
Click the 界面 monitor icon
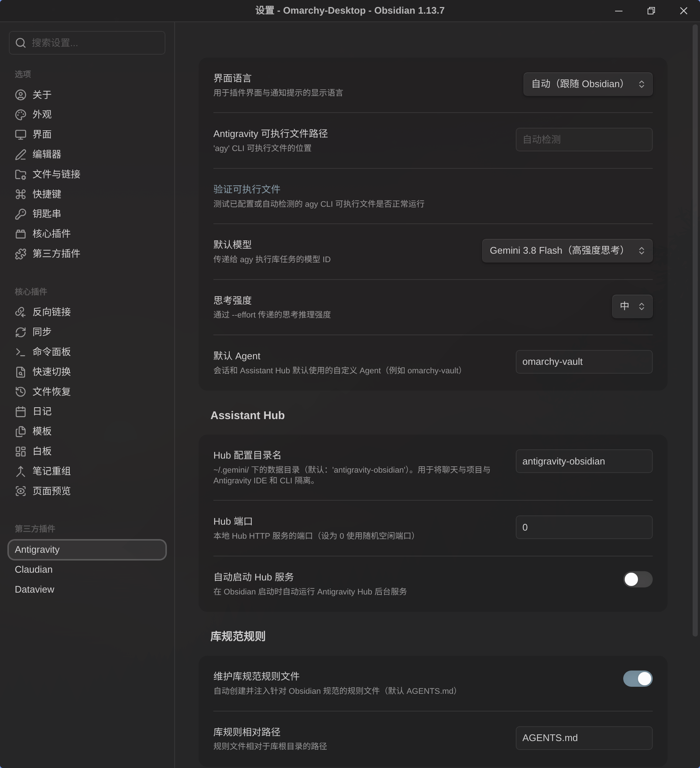coord(21,134)
